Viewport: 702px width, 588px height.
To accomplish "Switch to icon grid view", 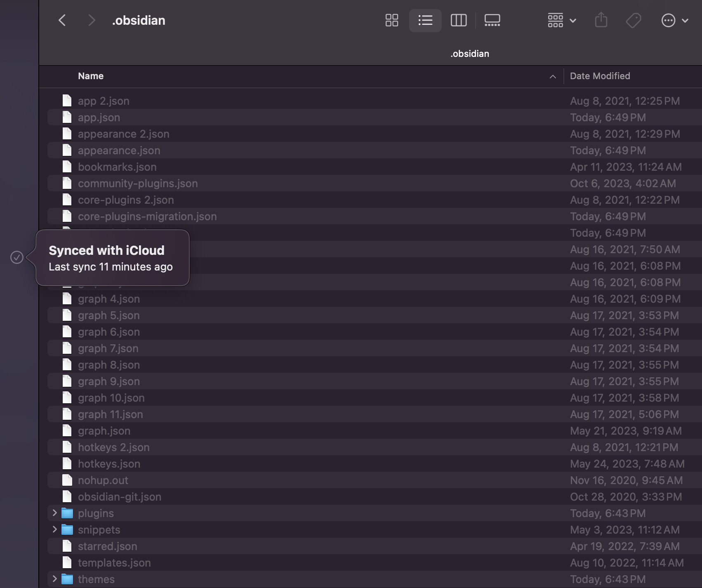I will [392, 20].
